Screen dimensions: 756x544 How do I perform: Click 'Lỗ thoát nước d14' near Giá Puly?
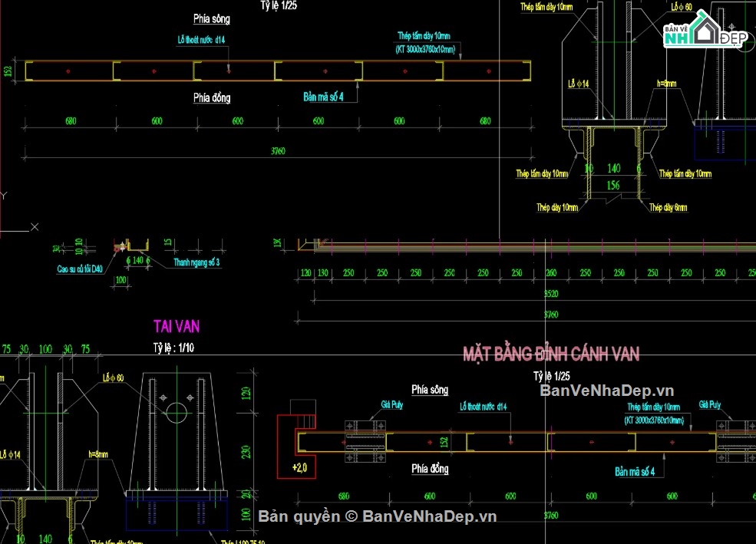(x=483, y=407)
